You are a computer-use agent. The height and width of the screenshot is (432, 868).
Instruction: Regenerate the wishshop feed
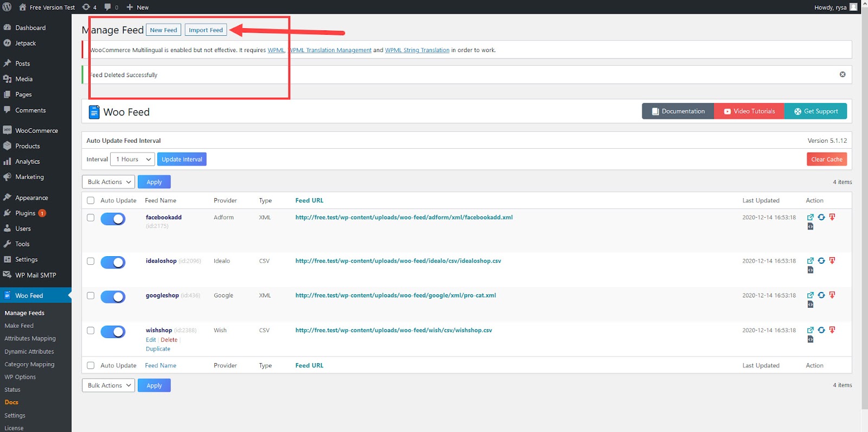(x=821, y=330)
